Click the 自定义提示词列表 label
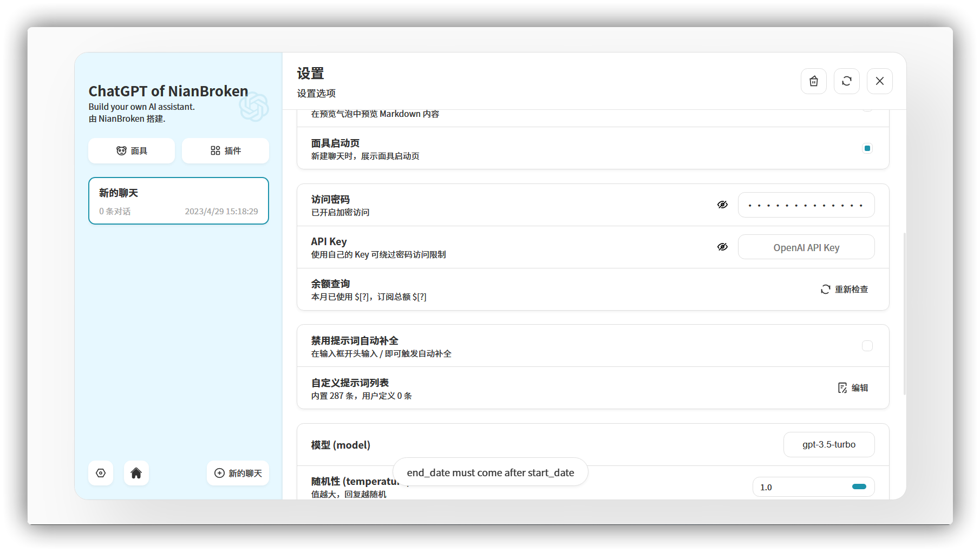 (x=350, y=383)
